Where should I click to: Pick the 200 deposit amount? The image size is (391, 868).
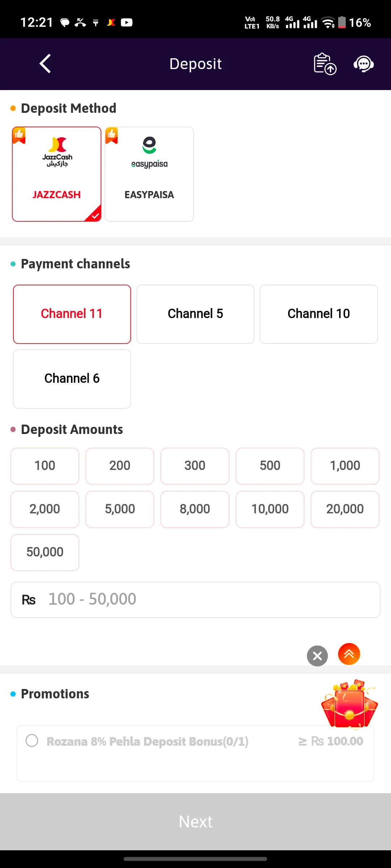[x=120, y=466]
